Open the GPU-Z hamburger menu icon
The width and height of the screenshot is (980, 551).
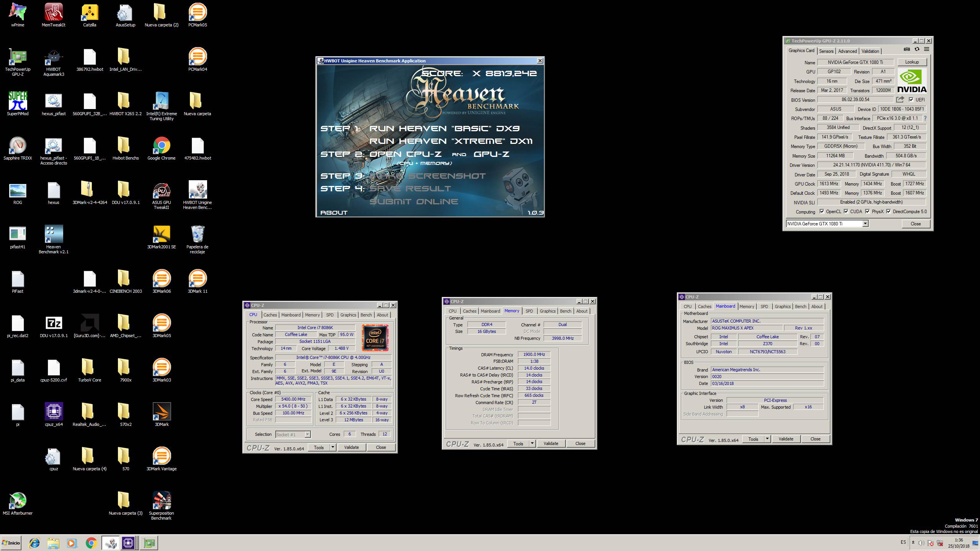pyautogui.click(x=926, y=49)
